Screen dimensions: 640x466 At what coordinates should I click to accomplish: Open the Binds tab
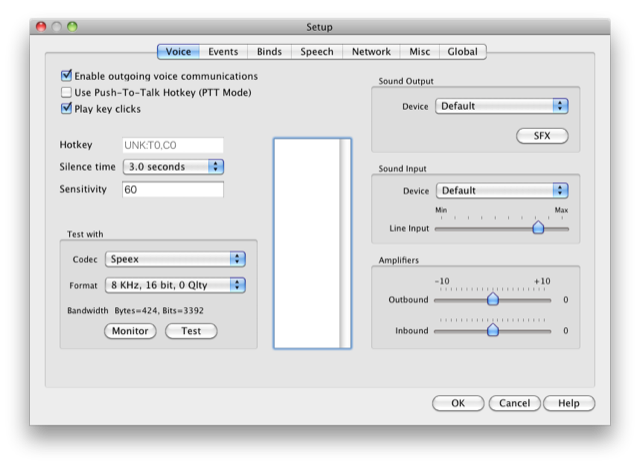pyautogui.click(x=268, y=52)
